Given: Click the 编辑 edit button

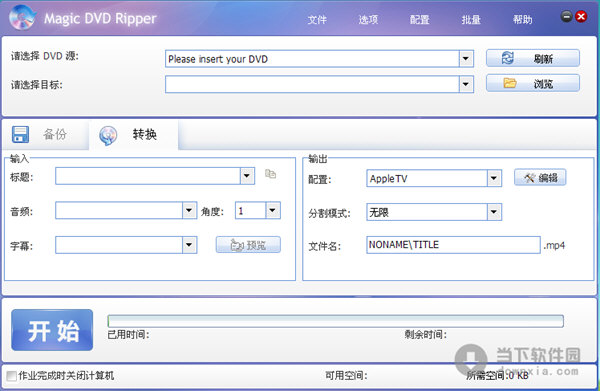Looking at the screenshot, I should pos(540,178).
